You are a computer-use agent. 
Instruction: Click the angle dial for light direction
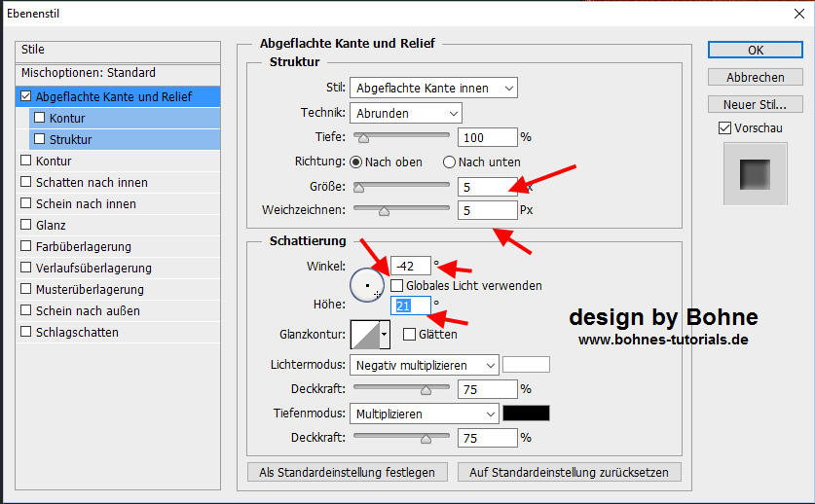tap(368, 285)
